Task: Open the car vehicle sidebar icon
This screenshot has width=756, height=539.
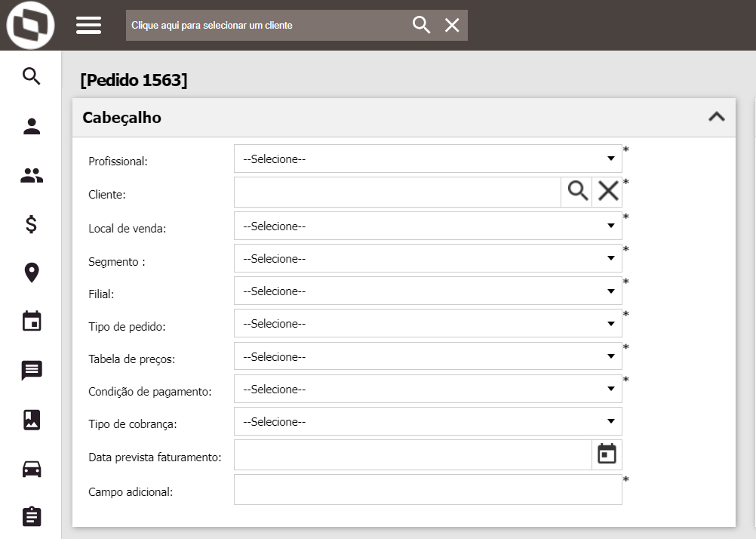Action: [x=31, y=469]
